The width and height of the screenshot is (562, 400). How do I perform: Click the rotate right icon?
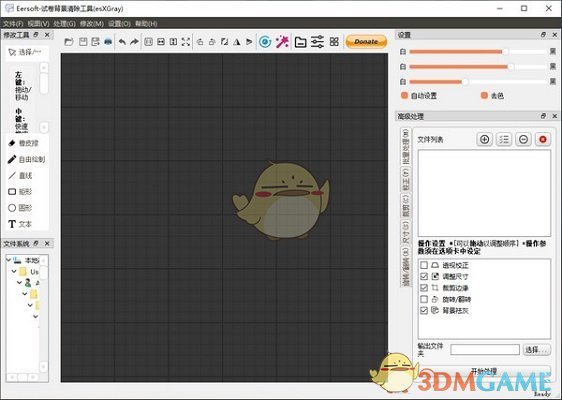point(212,42)
